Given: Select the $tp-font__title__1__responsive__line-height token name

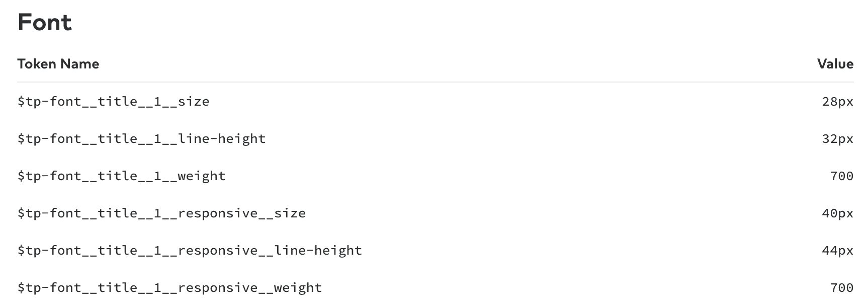Looking at the screenshot, I should [x=190, y=251].
